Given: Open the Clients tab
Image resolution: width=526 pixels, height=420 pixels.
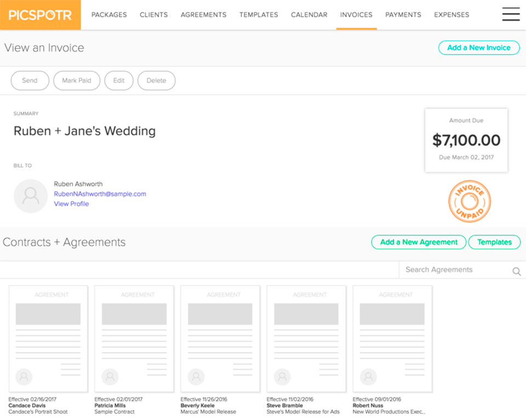Looking at the screenshot, I should pos(153,15).
